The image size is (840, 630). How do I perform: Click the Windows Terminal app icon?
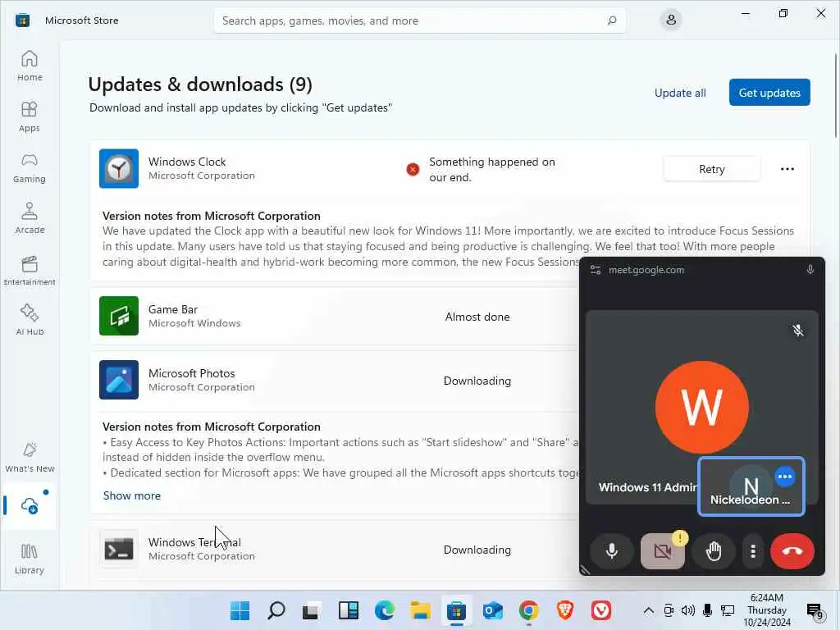pos(119,549)
